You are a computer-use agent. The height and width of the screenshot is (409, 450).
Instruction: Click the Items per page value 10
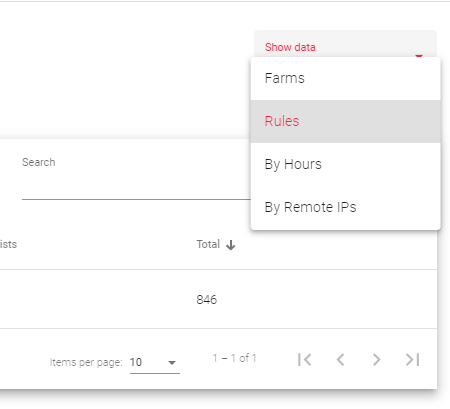point(136,362)
